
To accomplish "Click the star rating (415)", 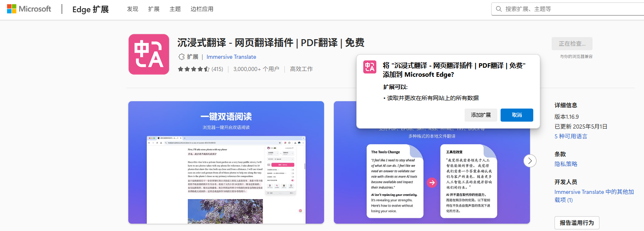I will pos(200,69).
